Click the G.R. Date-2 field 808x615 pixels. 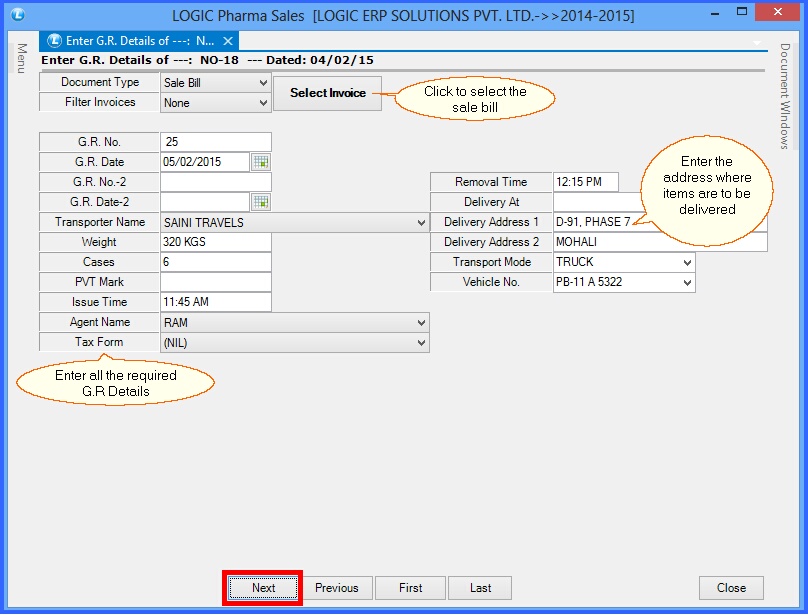205,202
